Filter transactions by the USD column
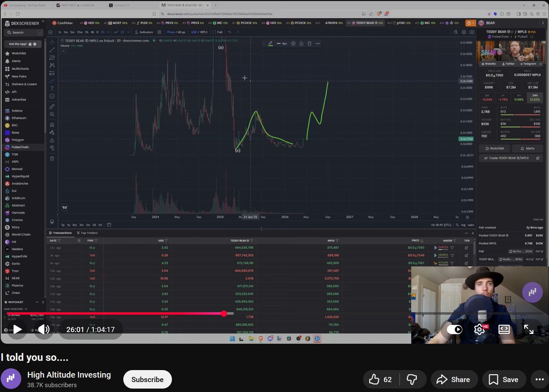Screen dimensions: 549x392 tap(163, 240)
